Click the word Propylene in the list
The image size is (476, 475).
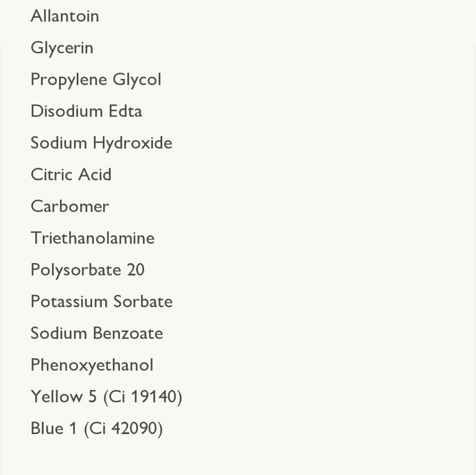(x=69, y=80)
